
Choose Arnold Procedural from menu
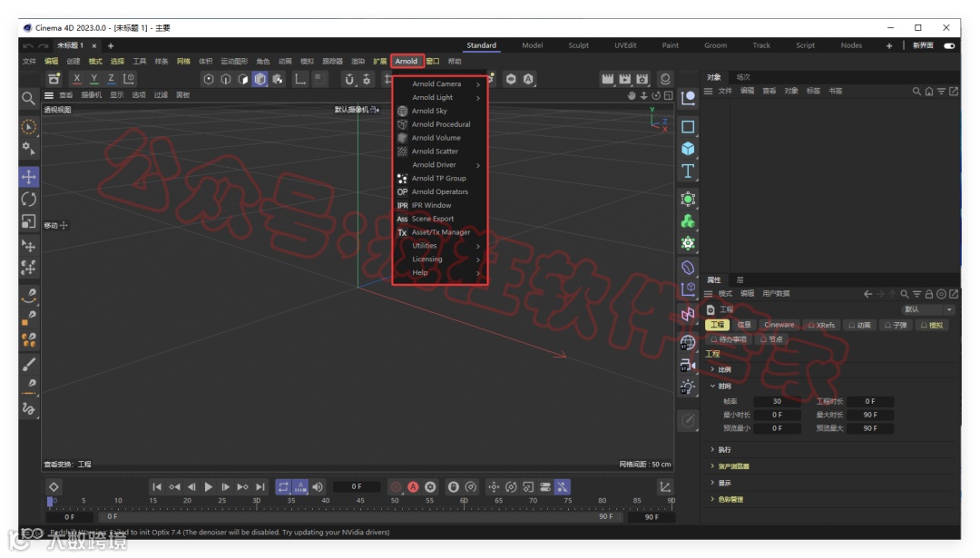point(440,124)
